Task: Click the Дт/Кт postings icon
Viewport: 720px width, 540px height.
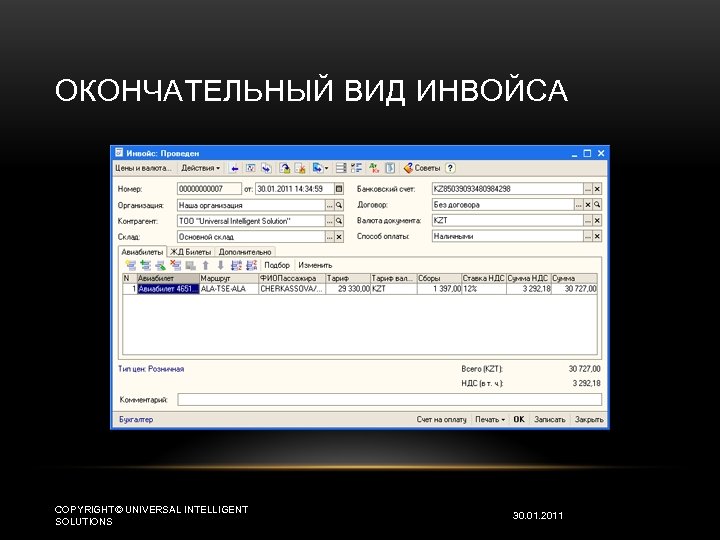Action: (x=374, y=169)
